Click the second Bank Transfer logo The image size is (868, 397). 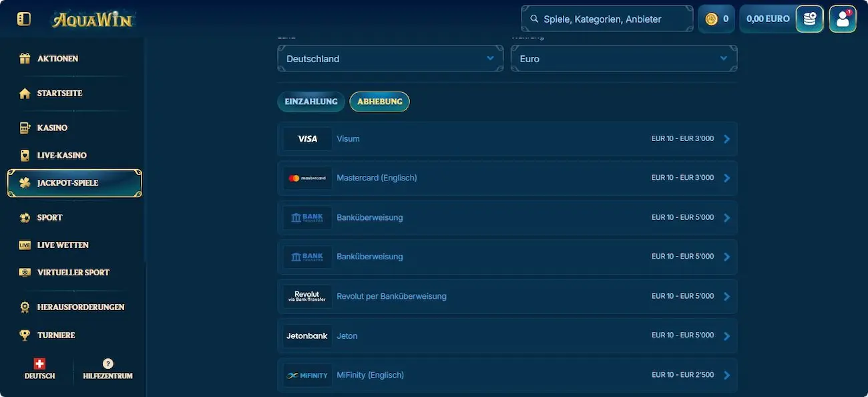[x=307, y=257]
